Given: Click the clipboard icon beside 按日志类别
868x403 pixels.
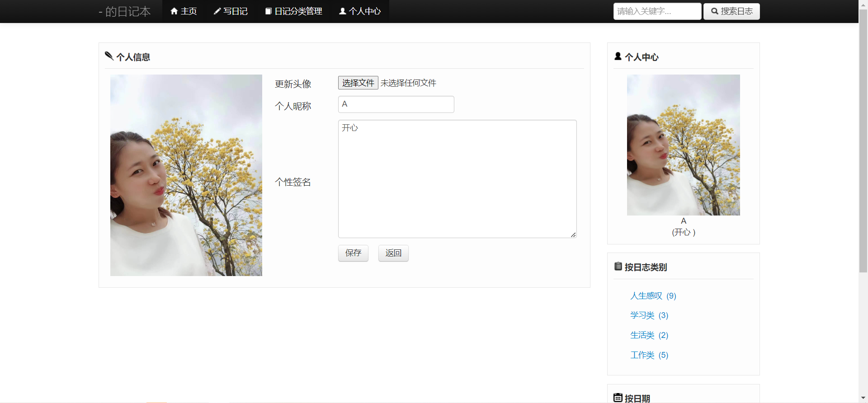Looking at the screenshot, I should (618, 267).
